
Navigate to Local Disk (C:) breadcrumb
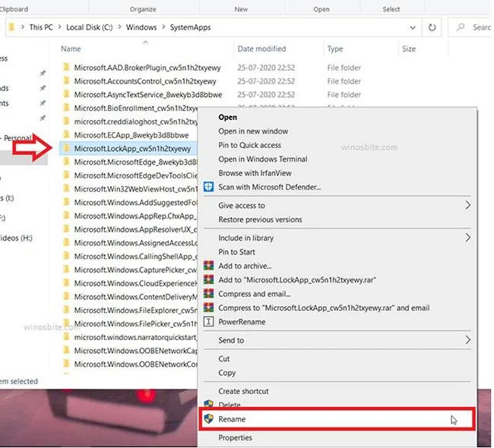tap(90, 27)
